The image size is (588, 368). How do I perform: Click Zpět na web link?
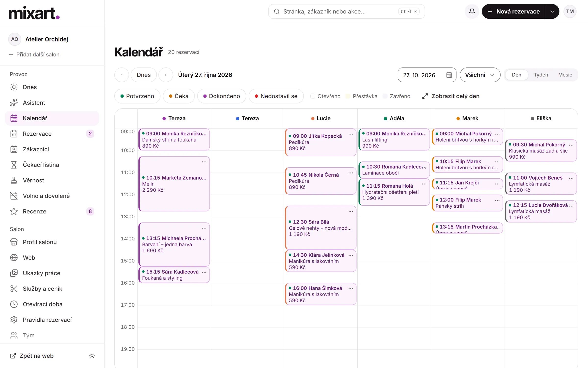32,356
